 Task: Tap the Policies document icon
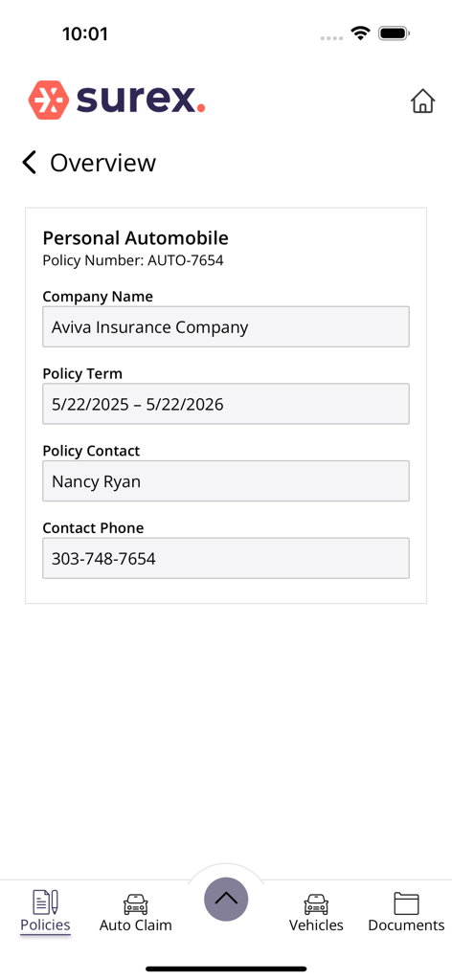tap(45, 902)
